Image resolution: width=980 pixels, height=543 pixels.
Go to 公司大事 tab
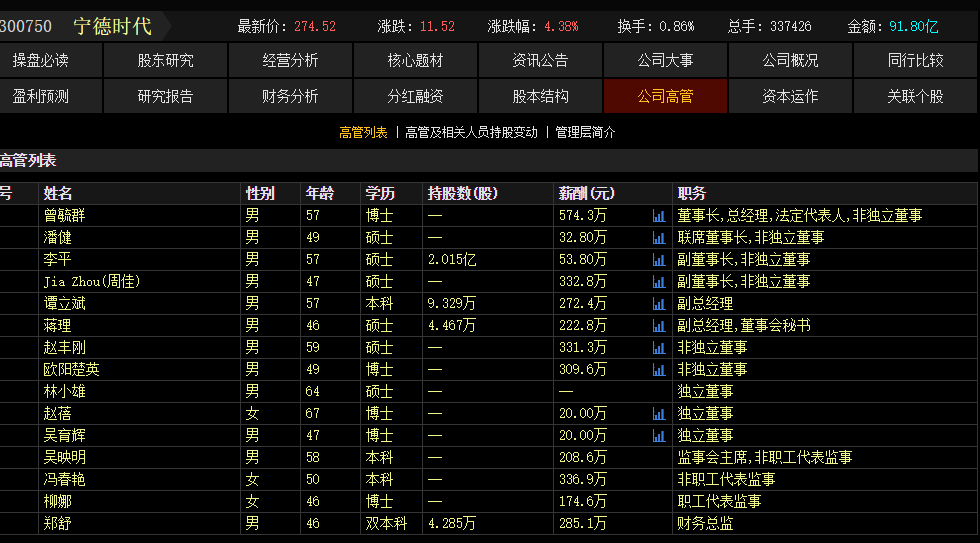pyautogui.click(x=666, y=60)
